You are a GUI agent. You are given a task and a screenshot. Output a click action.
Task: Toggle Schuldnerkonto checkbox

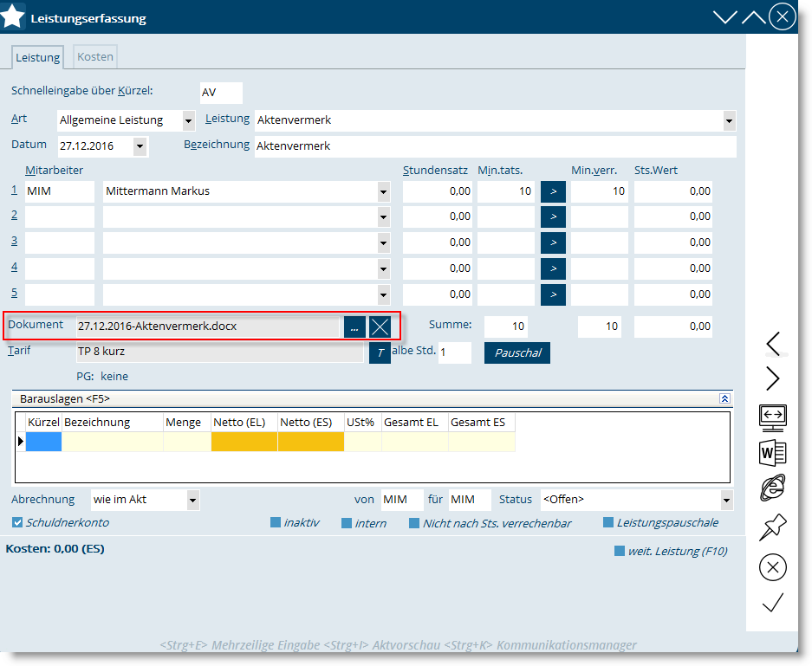tap(17, 522)
